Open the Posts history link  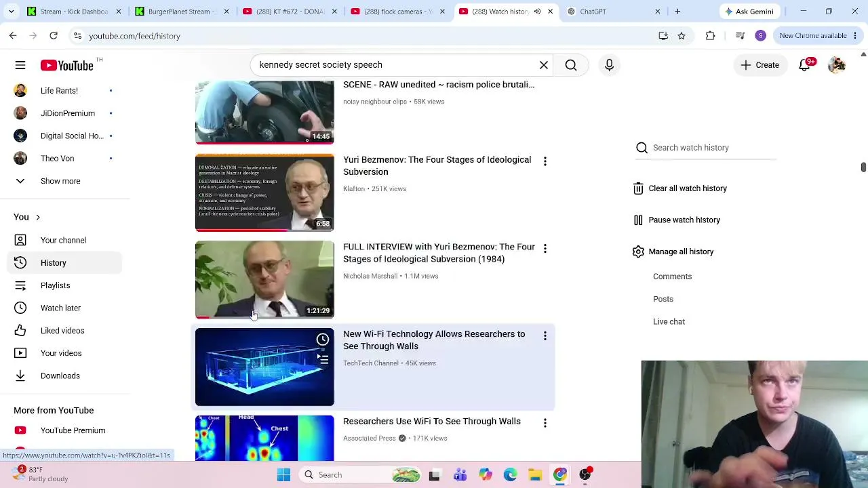pos(663,299)
